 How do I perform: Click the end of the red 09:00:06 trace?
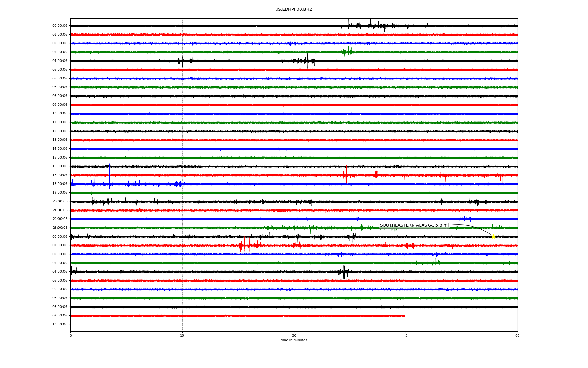(x=405, y=316)
